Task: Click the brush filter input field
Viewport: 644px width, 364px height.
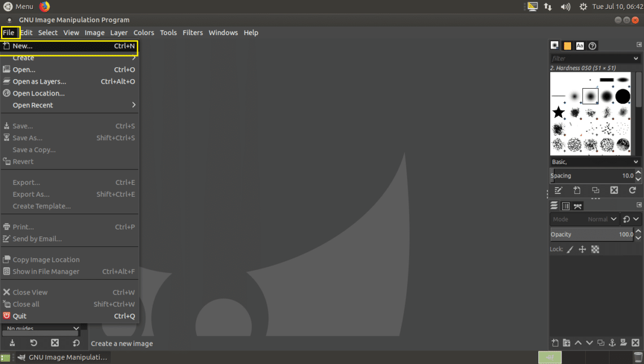Action: pos(590,58)
